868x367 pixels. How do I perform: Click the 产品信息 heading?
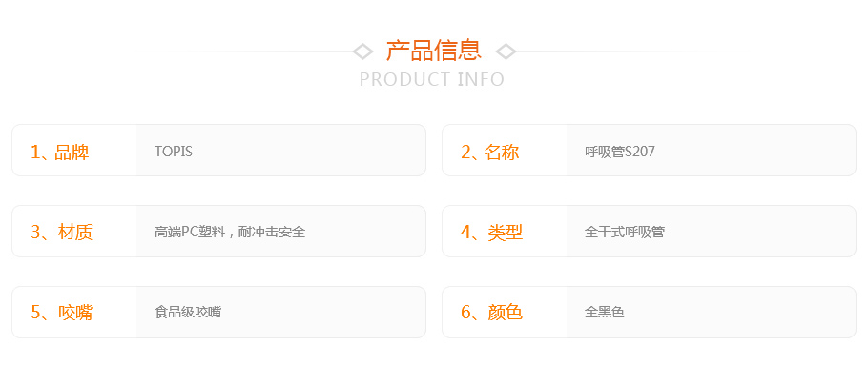pos(433,51)
